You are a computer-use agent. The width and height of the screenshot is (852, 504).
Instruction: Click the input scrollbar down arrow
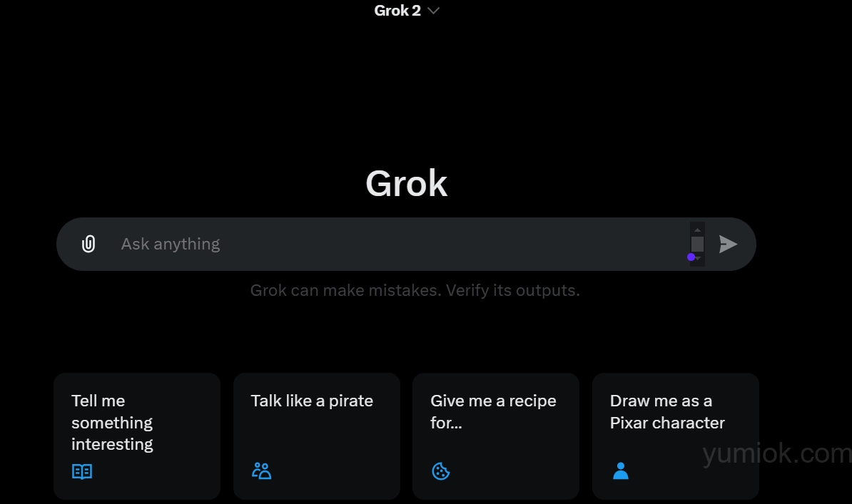click(x=699, y=259)
